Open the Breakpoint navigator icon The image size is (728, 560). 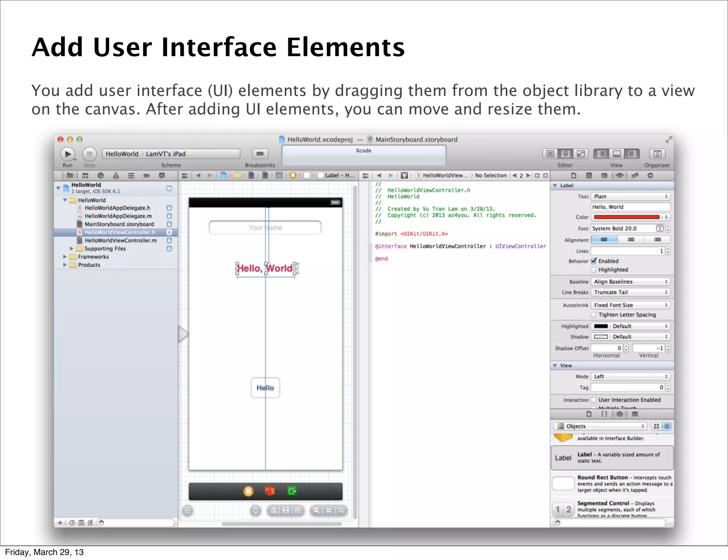[x=146, y=176]
